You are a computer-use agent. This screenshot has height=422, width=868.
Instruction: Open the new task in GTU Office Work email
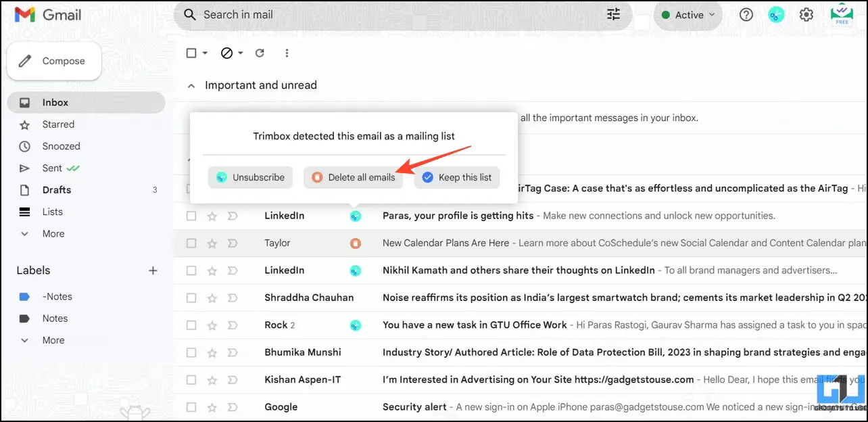click(x=521, y=325)
